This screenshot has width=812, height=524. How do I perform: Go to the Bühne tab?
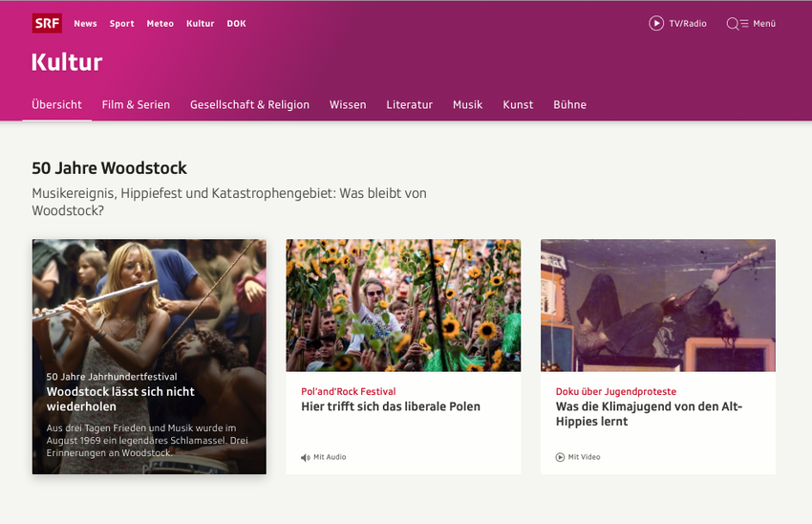click(x=569, y=104)
